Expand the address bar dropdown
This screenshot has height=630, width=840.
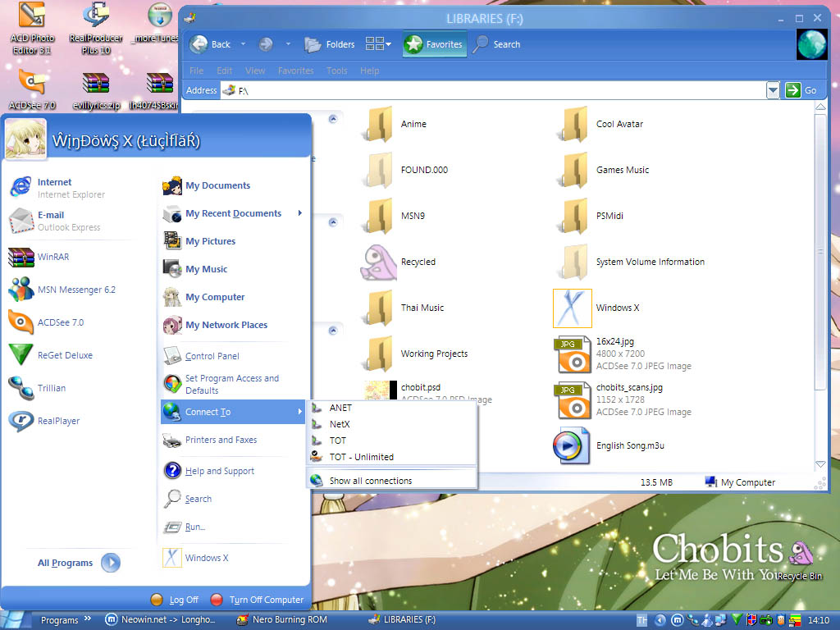(x=772, y=90)
